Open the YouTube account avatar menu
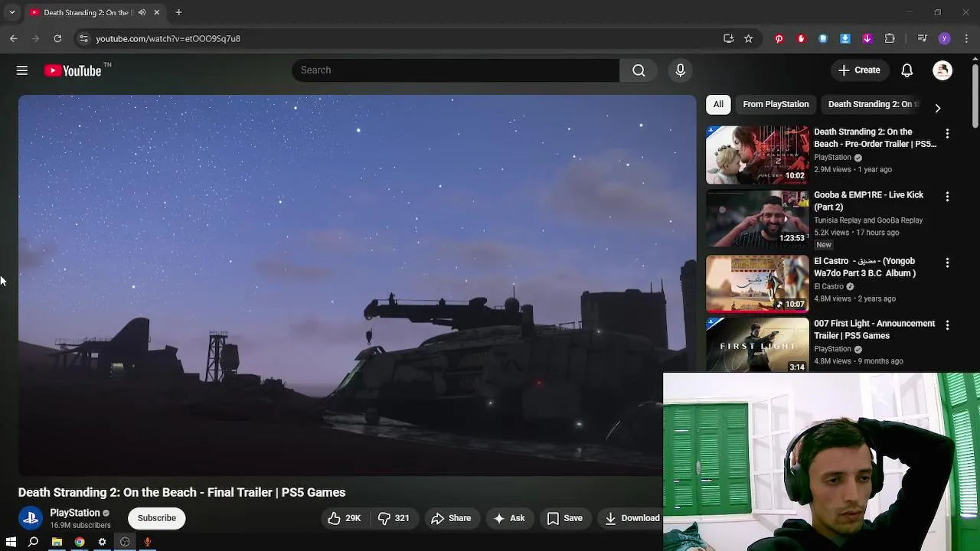This screenshot has height=551, width=980. click(942, 70)
